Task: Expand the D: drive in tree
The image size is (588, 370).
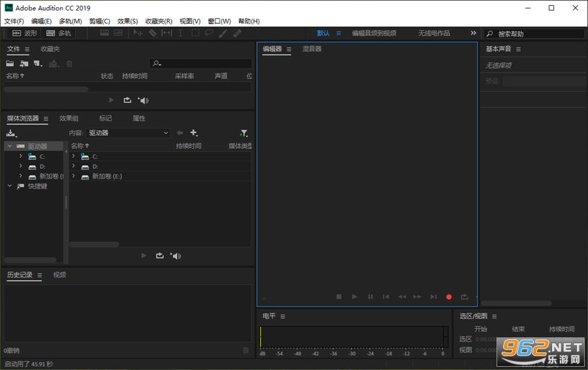Action: coord(21,166)
